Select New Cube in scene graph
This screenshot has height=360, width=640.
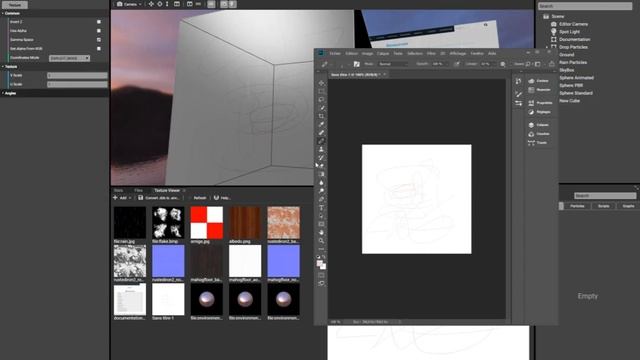pyautogui.click(x=569, y=100)
